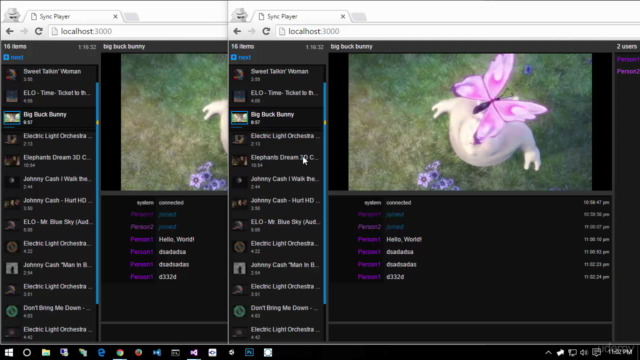Click the plus icon beside next in right window
Viewport: 640px width, 360px height.
(x=233, y=57)
